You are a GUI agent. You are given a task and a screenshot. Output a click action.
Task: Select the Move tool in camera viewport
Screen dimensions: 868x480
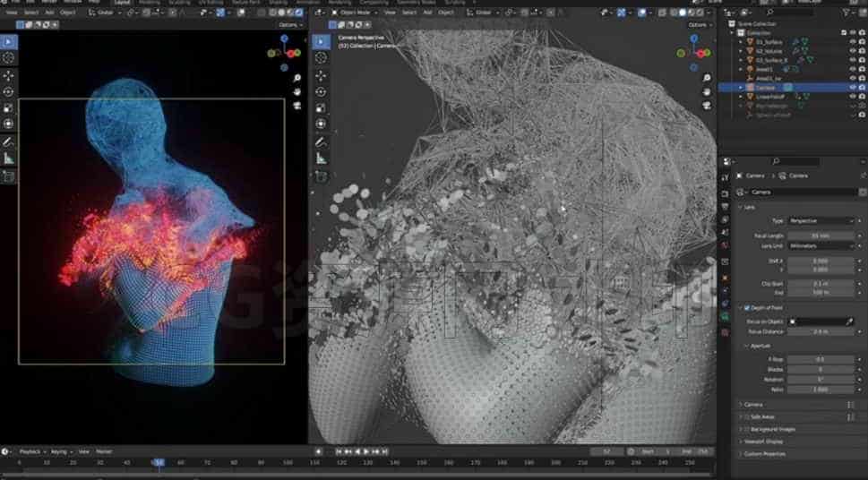pos(321,76)
